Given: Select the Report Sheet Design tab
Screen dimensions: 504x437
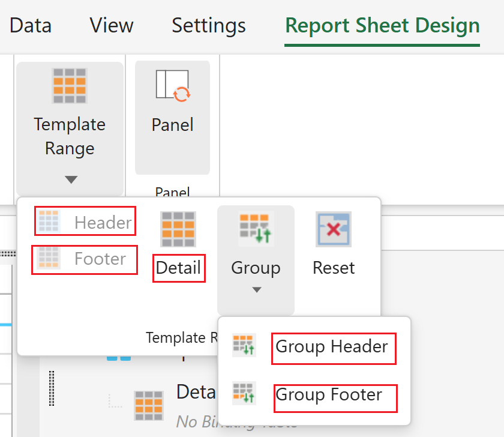Looking at the screenshot, I should click(382, 26).
